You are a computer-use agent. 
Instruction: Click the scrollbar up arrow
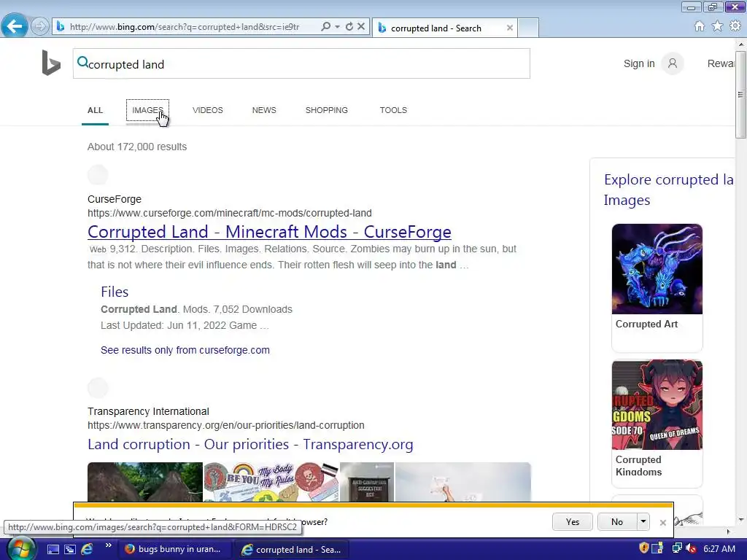tap(741, 44)
